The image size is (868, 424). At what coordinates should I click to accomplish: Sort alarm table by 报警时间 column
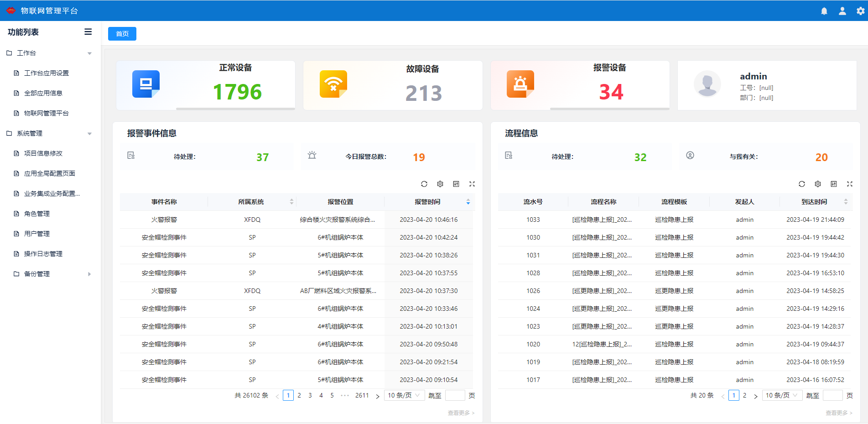pyautogui.click(x=468, y=202)
